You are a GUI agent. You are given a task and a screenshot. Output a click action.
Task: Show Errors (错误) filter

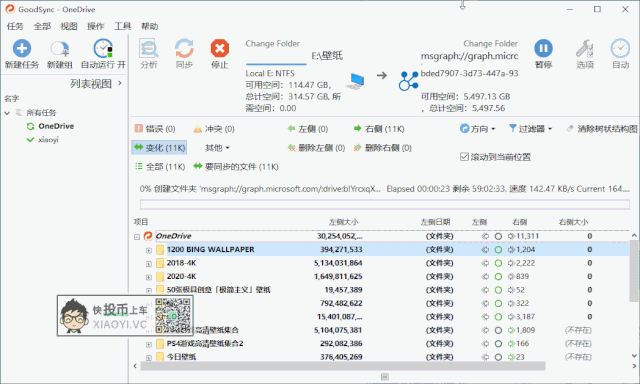(x=155, y=129)
